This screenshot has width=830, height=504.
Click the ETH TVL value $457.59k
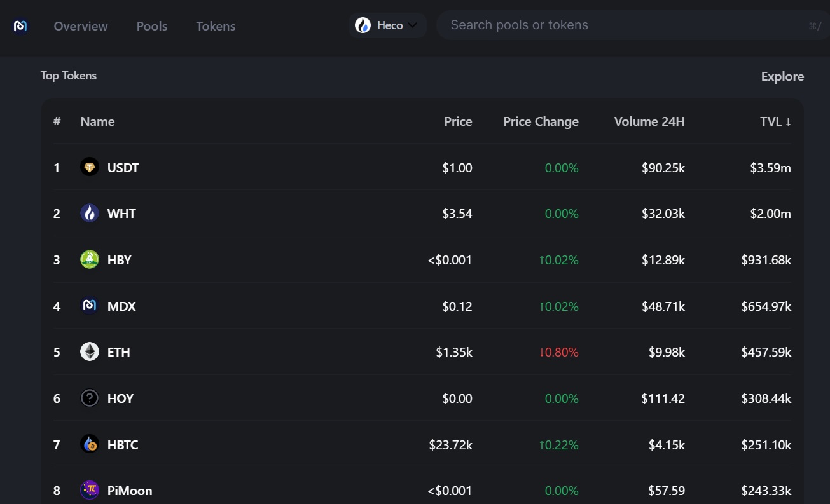click(766, 352)
